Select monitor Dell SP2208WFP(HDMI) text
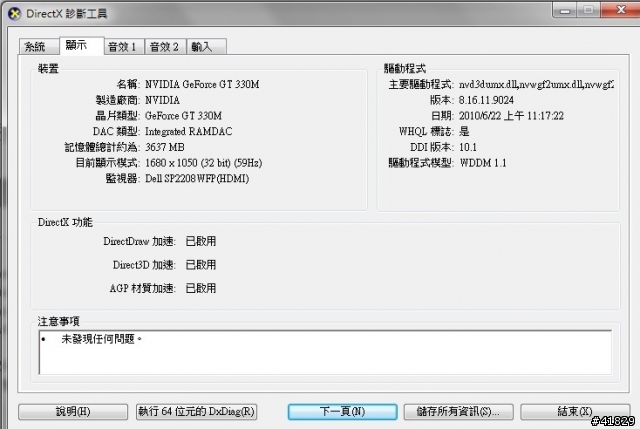Screen dimensions: 640x429 (x=197, y=179)
